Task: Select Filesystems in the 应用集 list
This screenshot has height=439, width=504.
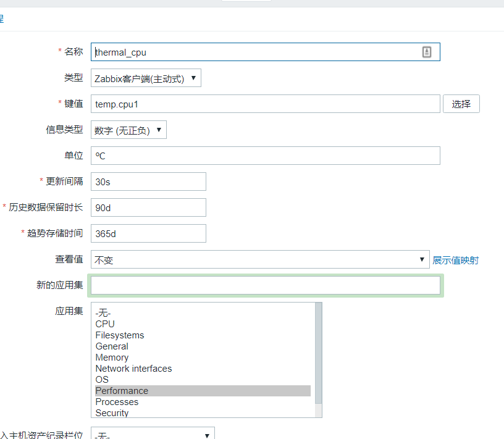Action: 203,335
